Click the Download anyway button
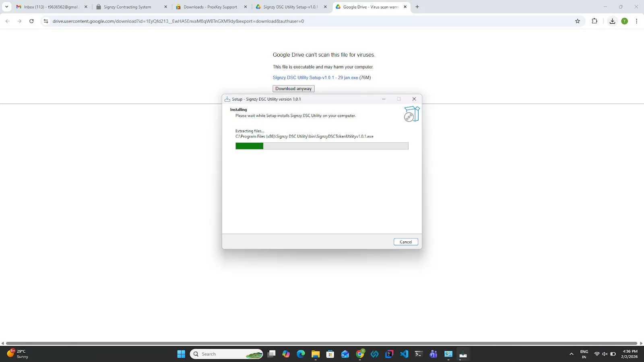The image size is (644, 362). pyautogui.click(x=293, y=88)
